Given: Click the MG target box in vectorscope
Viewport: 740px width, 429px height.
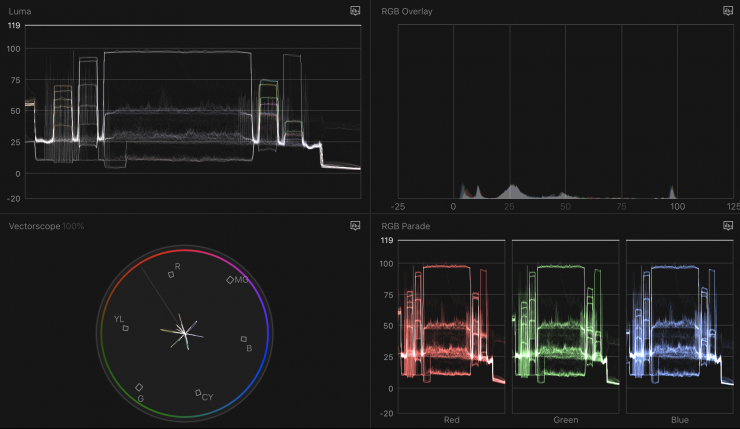Looking at the screenshot, I should pos(230,280).
